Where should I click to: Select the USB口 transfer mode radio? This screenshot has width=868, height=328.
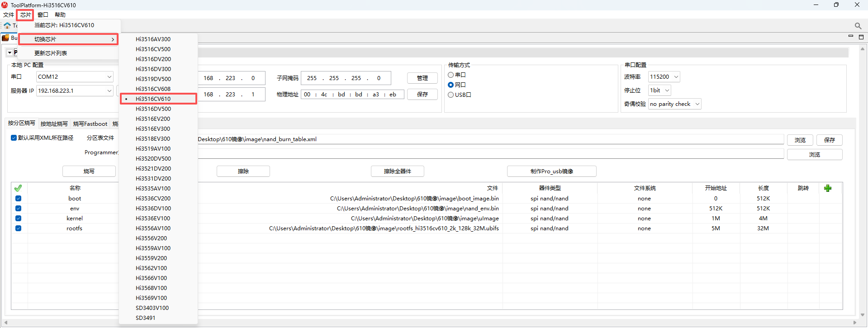pyautogui.click(x=451, y=95)
